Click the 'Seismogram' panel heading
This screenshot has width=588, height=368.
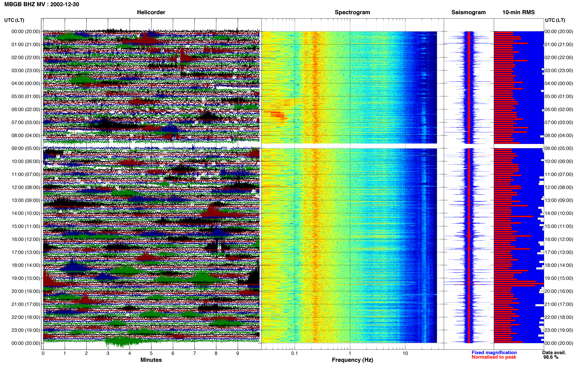coord(469,12)
